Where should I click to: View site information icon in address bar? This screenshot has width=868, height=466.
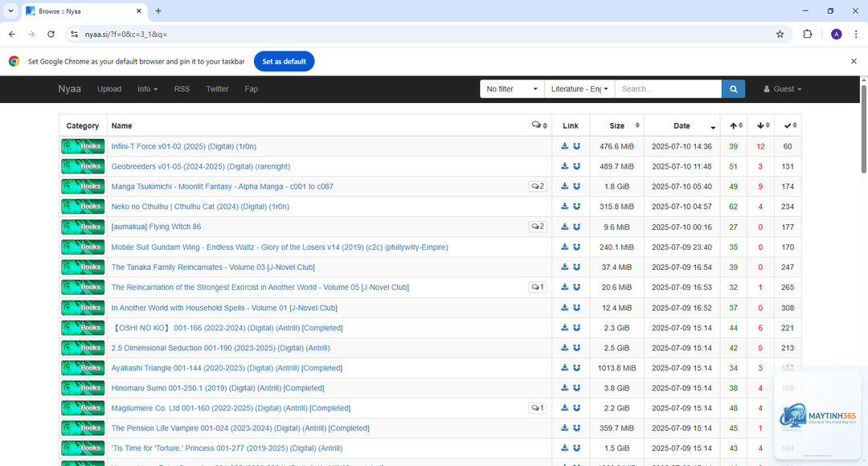[74, 35]
